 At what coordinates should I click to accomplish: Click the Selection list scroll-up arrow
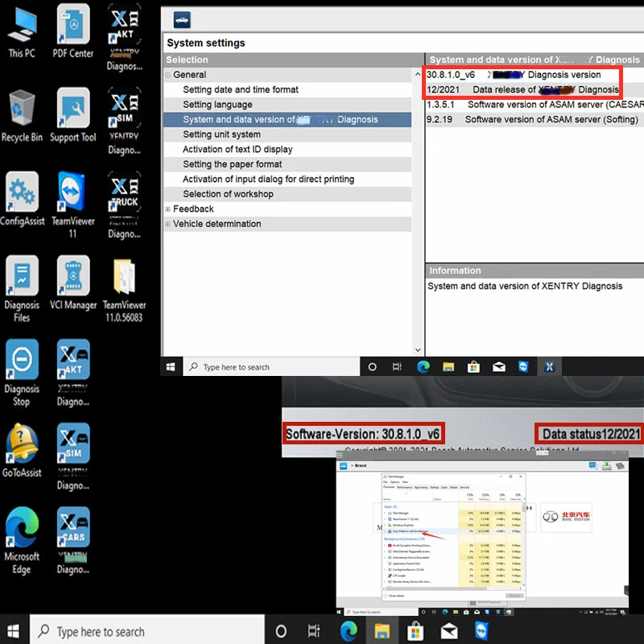(x=418, y=74)
